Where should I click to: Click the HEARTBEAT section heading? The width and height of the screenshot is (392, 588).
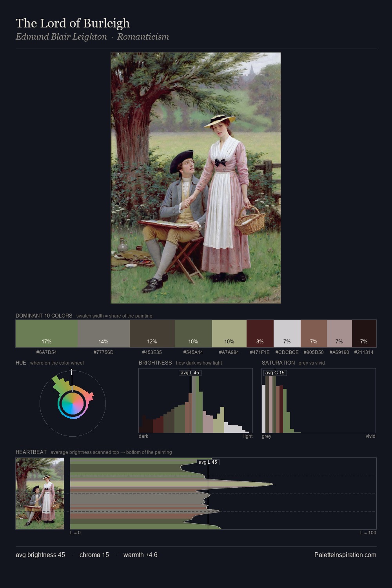31,452
